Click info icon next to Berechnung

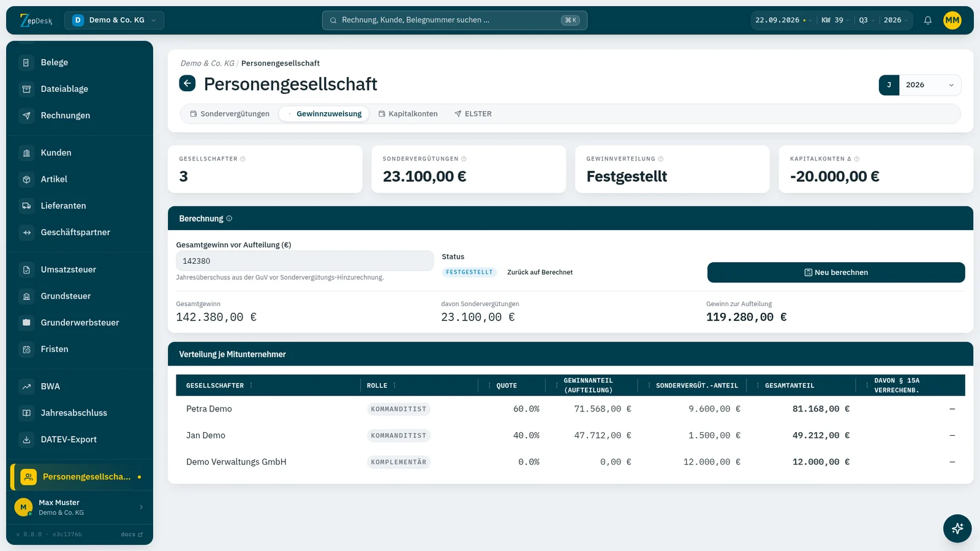pos(229,219)
